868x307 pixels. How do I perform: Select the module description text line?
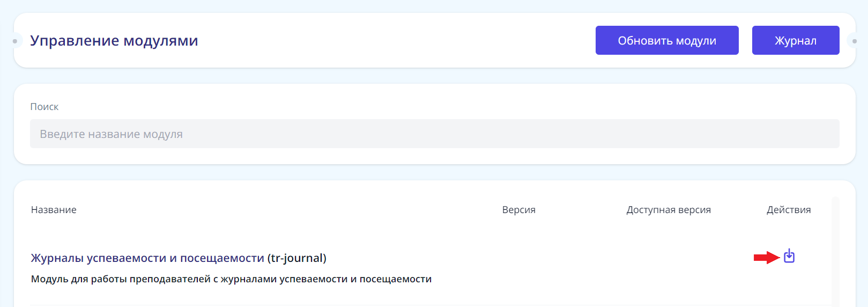coord(231,279)
